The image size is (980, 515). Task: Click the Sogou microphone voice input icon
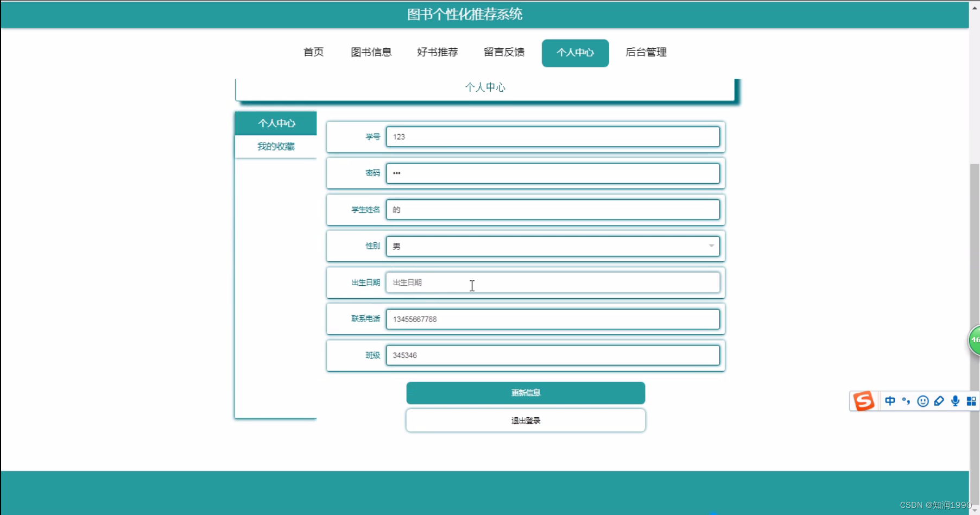point(955,401)
